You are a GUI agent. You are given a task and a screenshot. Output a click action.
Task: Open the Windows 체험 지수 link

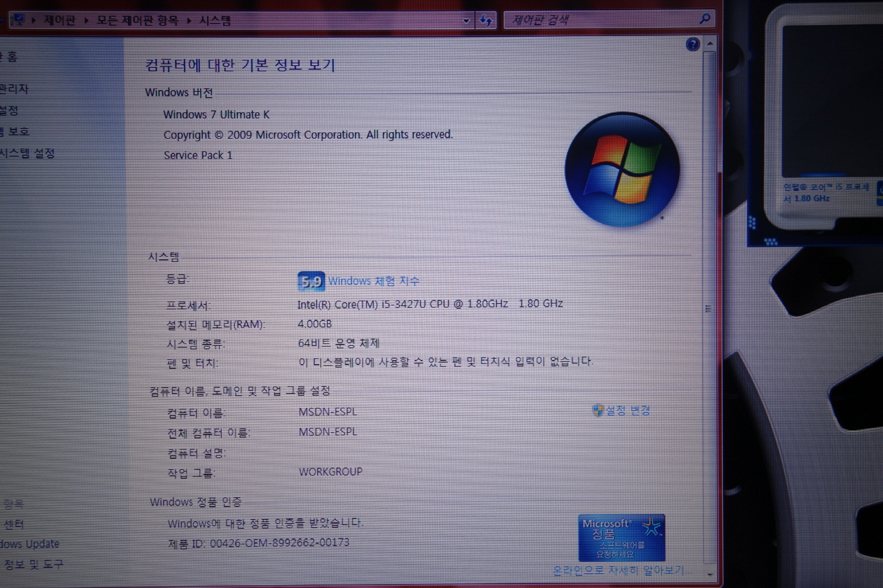(x=373, y=281)
